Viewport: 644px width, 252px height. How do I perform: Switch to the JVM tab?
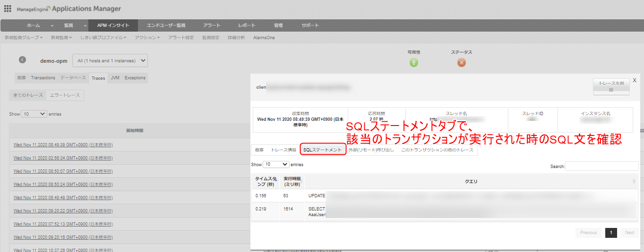pyautogui.click(x=115, y=78)
